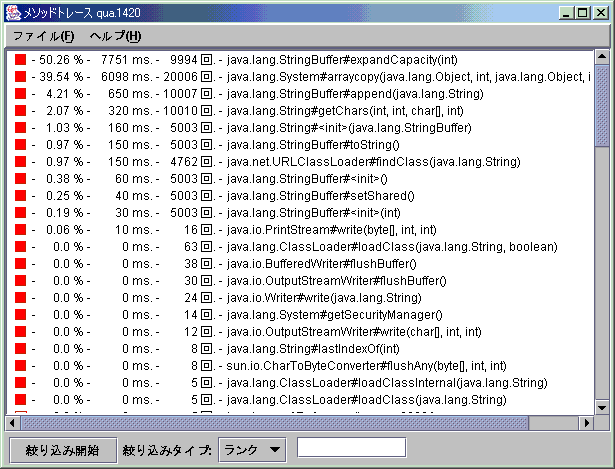Click the horizontal scrollbar right arrow
The height and width of the screenshot is (469, 615).
pyautogui.click(x=587, y=423)
